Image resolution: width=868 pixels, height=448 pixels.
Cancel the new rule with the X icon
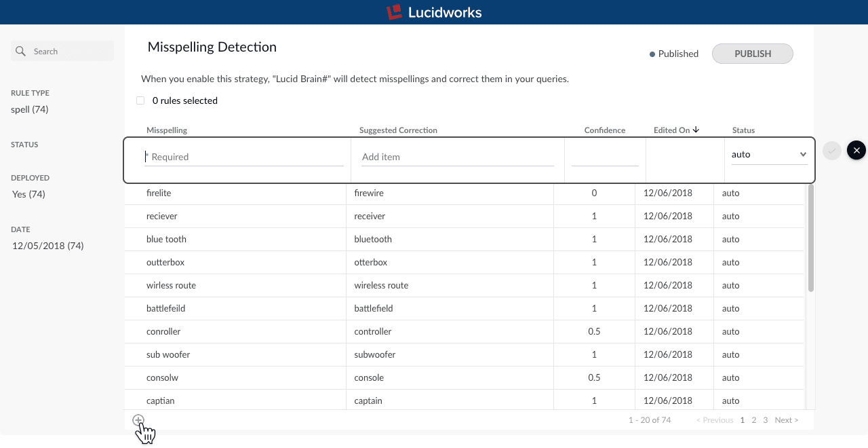coord(856,151)
